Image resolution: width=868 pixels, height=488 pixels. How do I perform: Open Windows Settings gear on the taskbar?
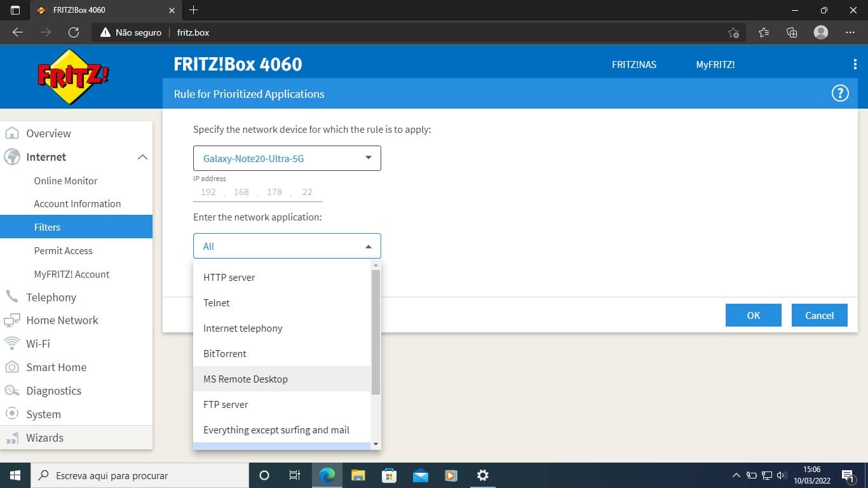482,475
